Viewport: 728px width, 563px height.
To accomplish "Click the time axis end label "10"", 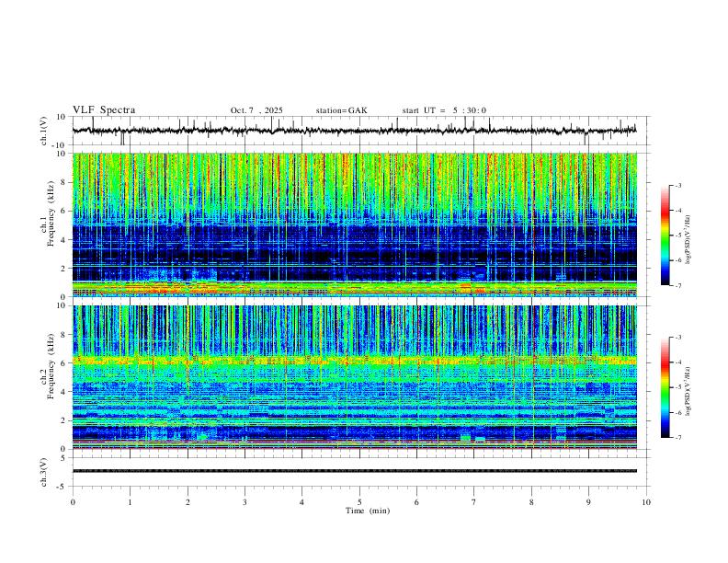I will pyautogui.click(x=646, y=502).
